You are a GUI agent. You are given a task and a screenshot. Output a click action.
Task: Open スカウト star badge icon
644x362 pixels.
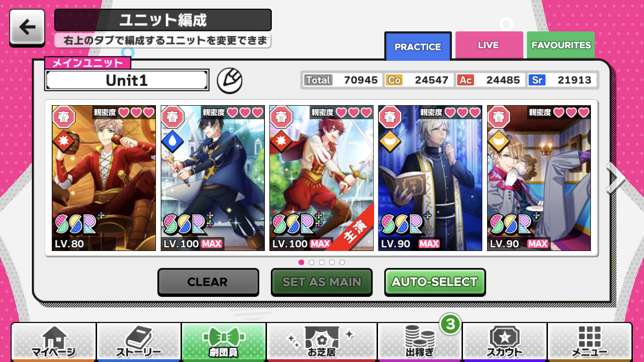(x=504, y=342)
